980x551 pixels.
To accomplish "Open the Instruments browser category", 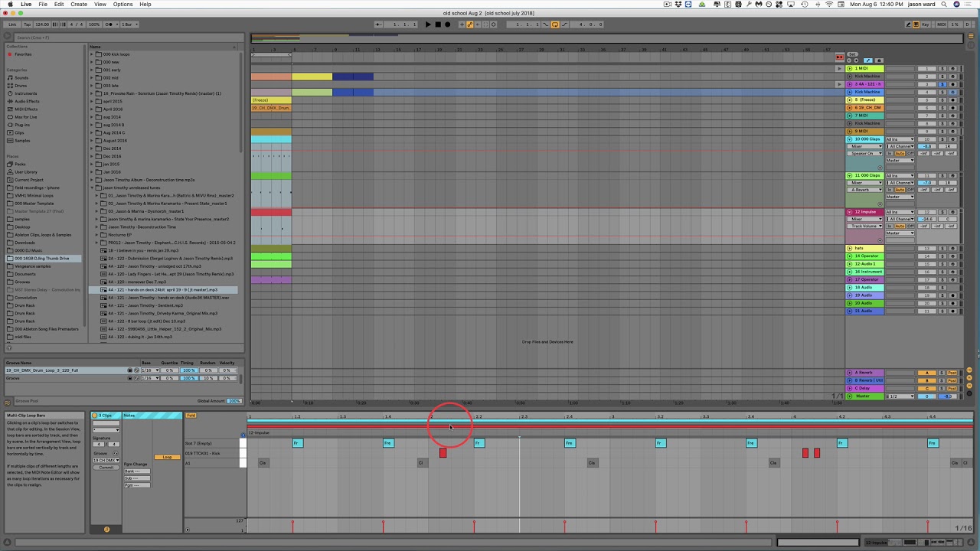I will click(25, 93).
